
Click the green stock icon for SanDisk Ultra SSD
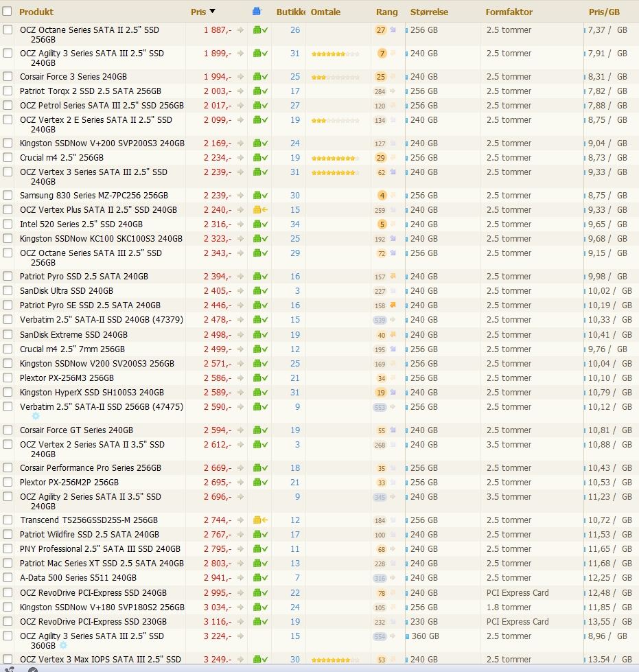tap(260, 290)
